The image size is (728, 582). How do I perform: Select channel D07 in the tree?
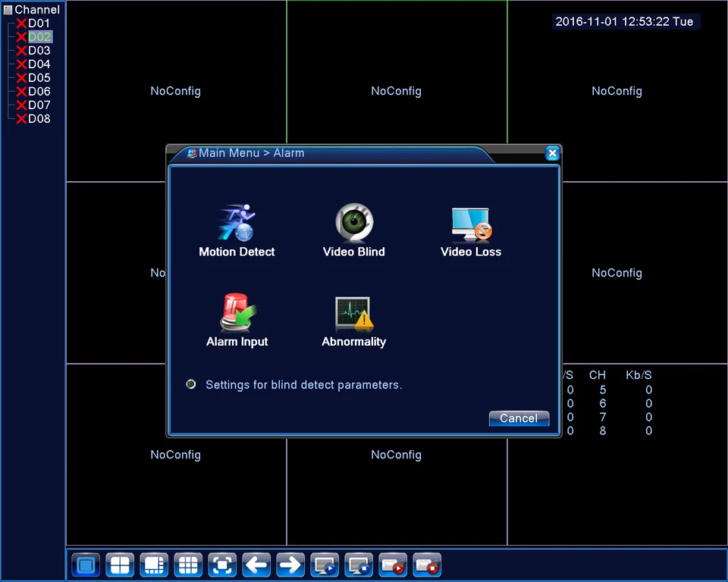pyautogui.click(x=39, y=105)
